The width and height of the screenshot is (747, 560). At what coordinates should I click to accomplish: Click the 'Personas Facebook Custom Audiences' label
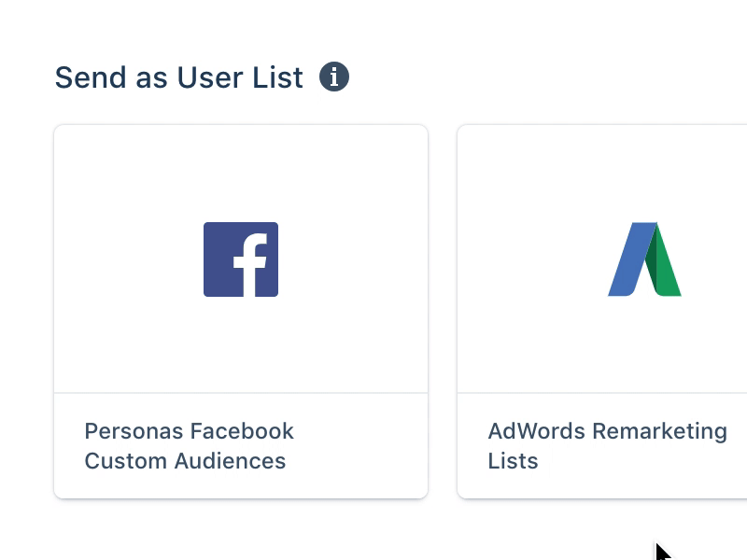click(x=189, y=445)
